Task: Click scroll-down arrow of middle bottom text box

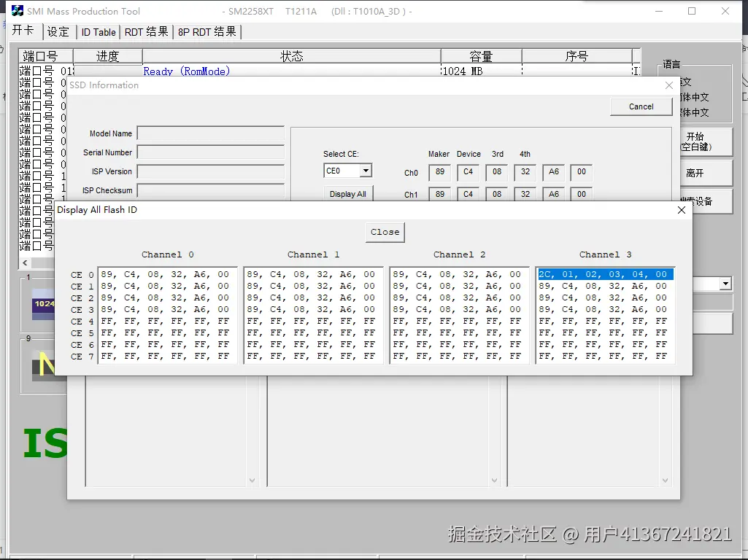Action: pos(494,481)
